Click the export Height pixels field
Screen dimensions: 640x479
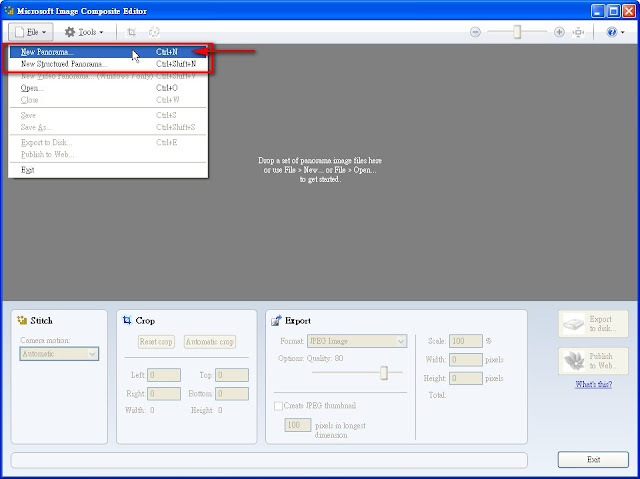466,379
